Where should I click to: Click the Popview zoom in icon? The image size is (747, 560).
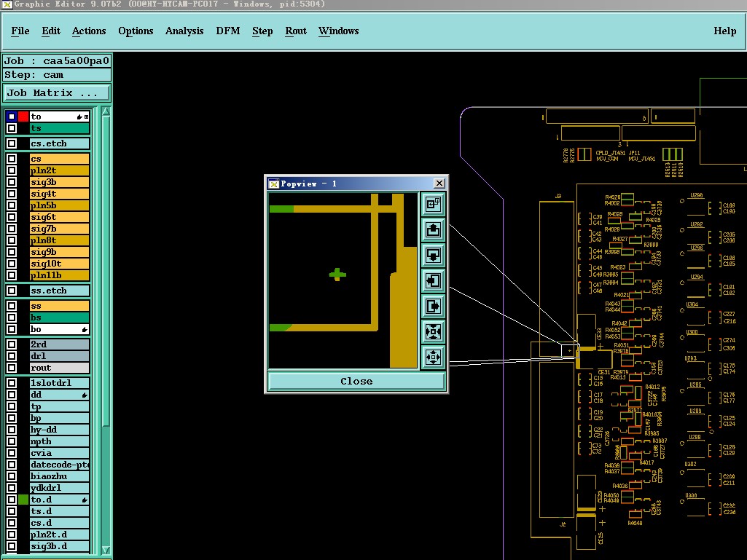click(433, 331)
